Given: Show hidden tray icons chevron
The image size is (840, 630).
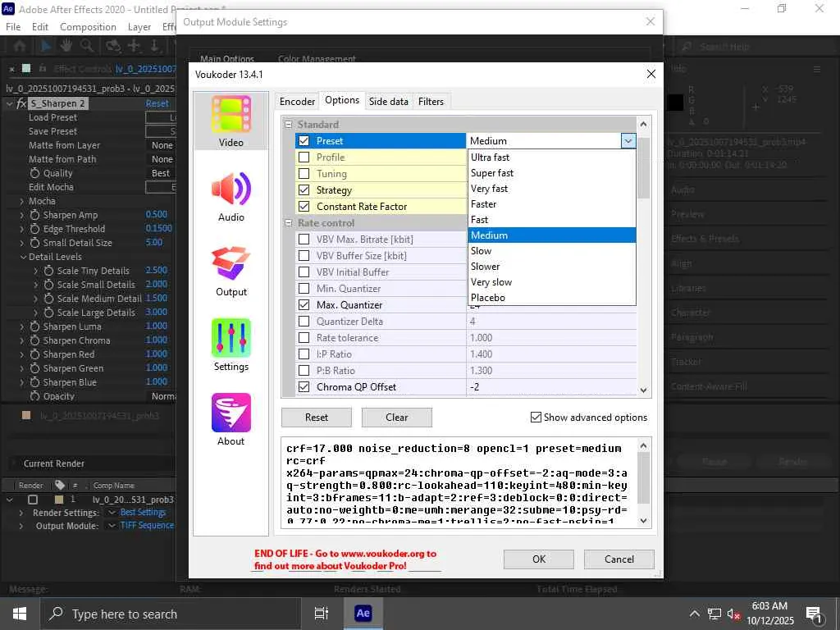Looking at the screenshot, I should (694, 614).
